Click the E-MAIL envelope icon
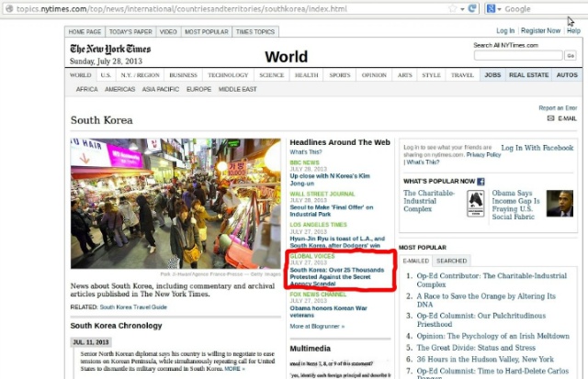This screenshot has height=379, width=588. [x=550, y=118]
